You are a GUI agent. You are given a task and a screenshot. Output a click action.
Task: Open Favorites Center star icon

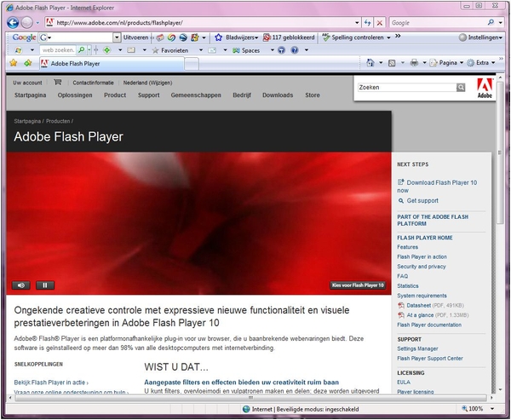pyautogui.click(x=14, y=62)
